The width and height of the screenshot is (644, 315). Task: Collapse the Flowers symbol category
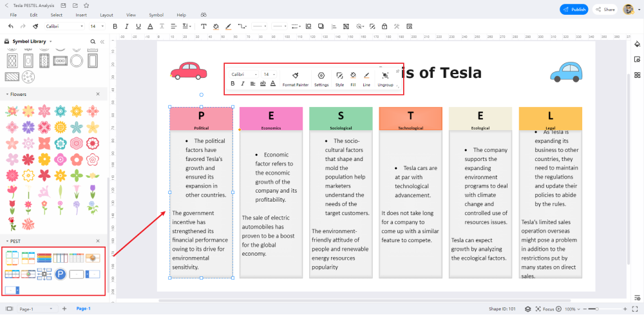7,95
